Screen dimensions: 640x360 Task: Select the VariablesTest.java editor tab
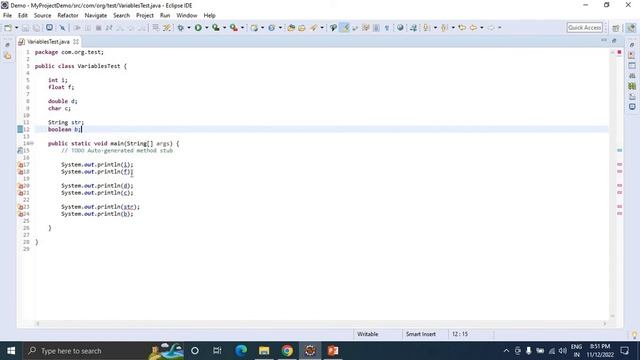[x=48, y=42]
